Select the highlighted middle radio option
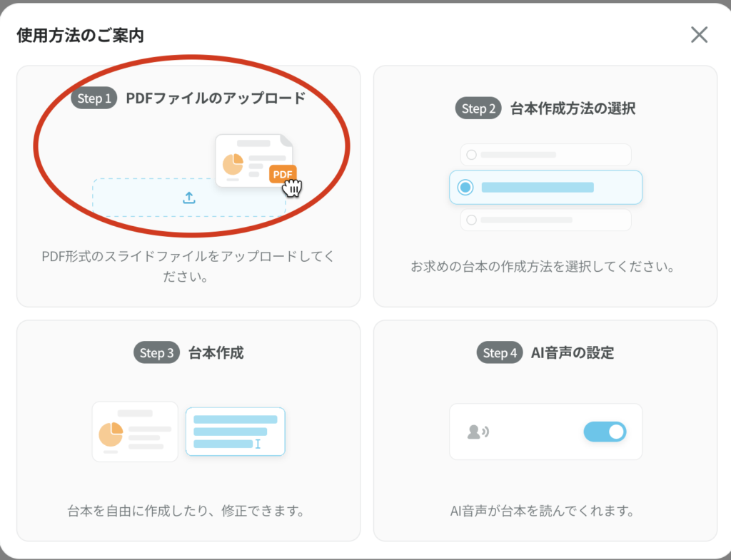The width and height of the screenshot is (731, 560). pos(465,187)
